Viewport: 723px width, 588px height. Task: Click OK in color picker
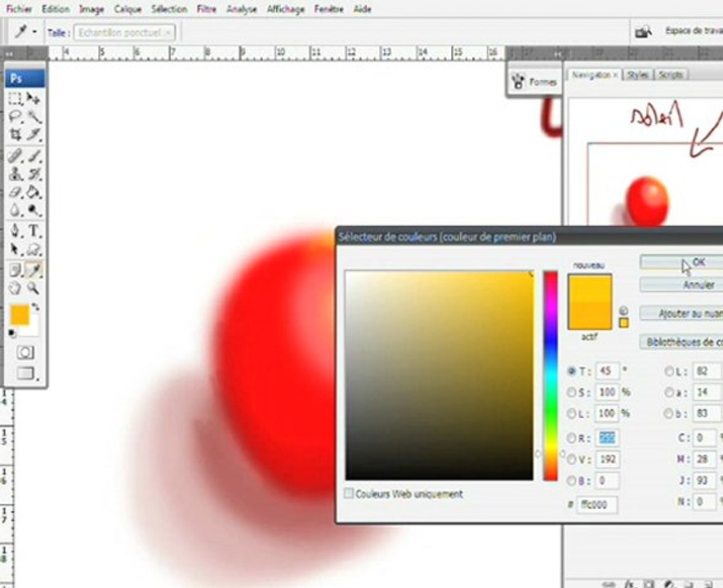(x=681, y=262)
